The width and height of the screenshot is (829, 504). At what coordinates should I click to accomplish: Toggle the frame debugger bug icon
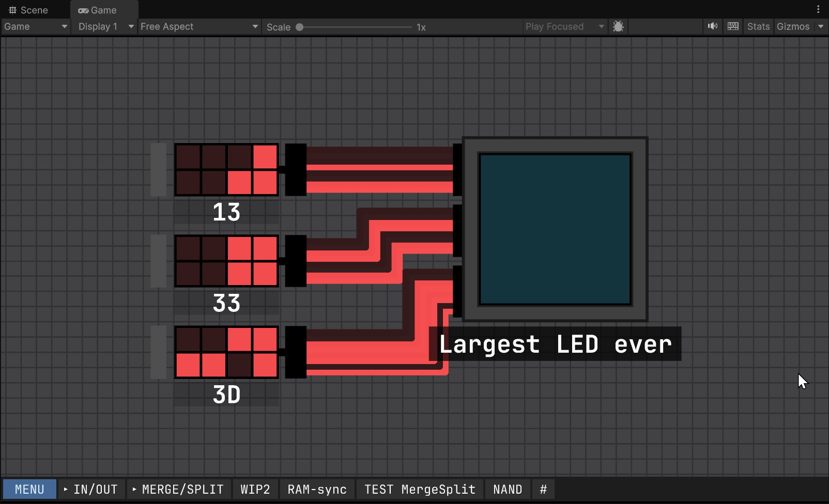[x=618, y=26]
